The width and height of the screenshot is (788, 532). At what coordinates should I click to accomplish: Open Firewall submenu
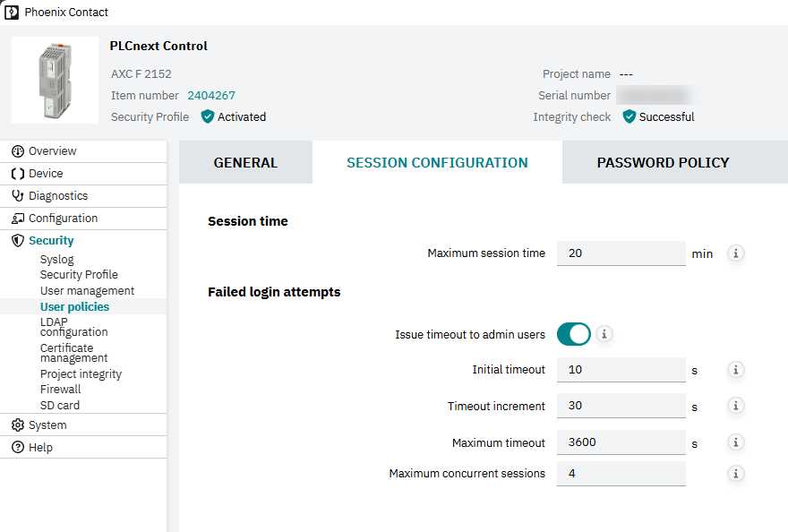pos(60,390)
